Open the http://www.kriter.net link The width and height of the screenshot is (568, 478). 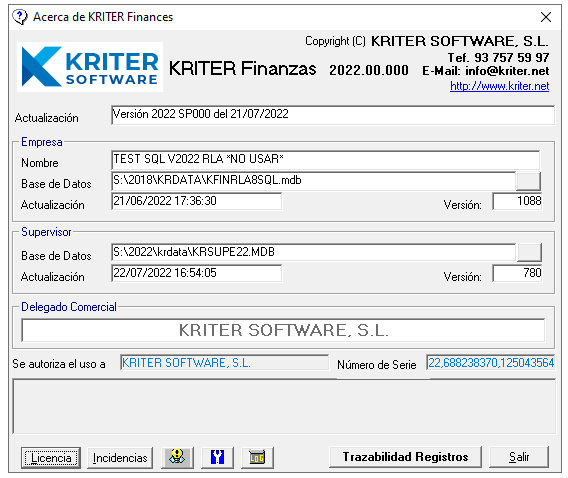click(500, 86)
